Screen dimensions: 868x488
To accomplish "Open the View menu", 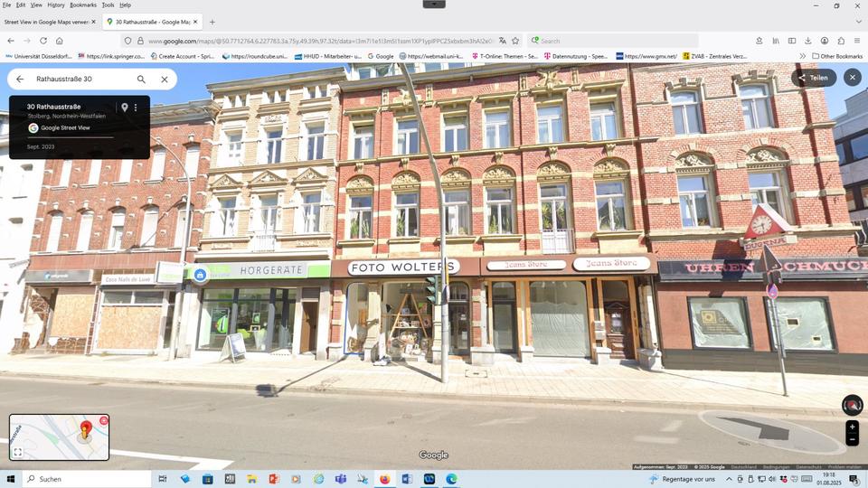I will coord(36,5).
